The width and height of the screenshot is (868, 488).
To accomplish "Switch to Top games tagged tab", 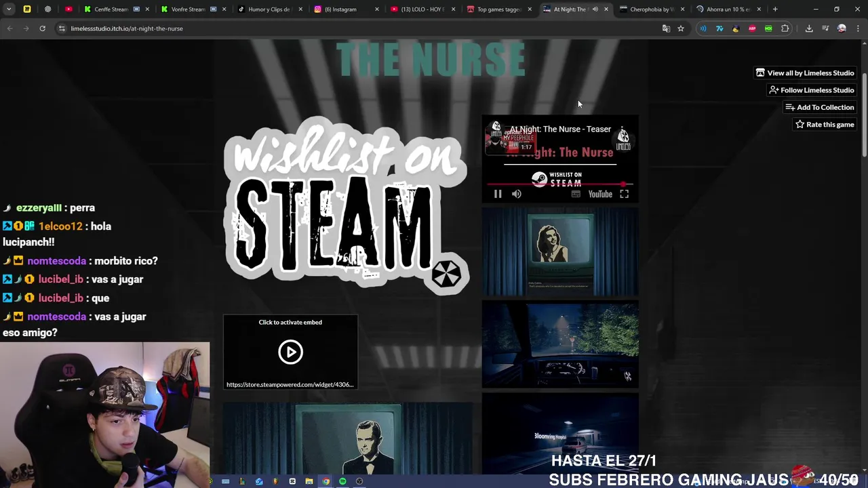I will coord(500,9).
